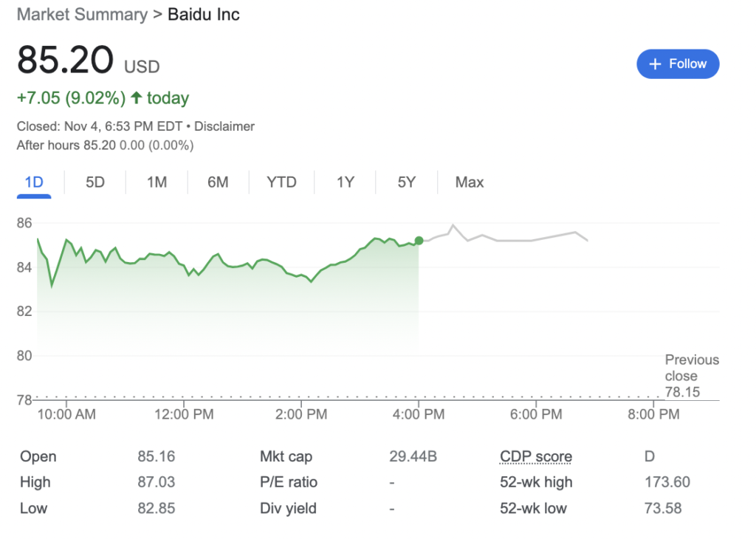Switch to the 6M time range tab
Image resolution: width=756 pixels, height=539 pixels.
pyautogui.click(x=218, y=182)
